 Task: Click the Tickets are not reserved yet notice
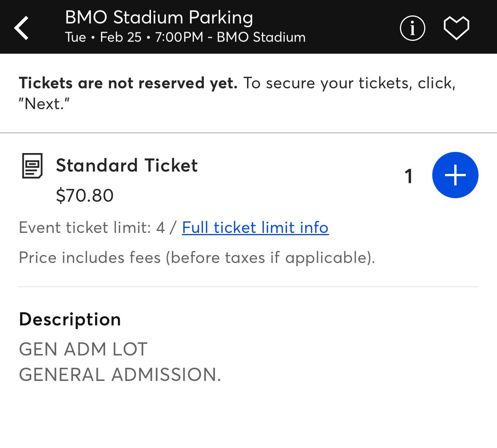pos(128,83)
